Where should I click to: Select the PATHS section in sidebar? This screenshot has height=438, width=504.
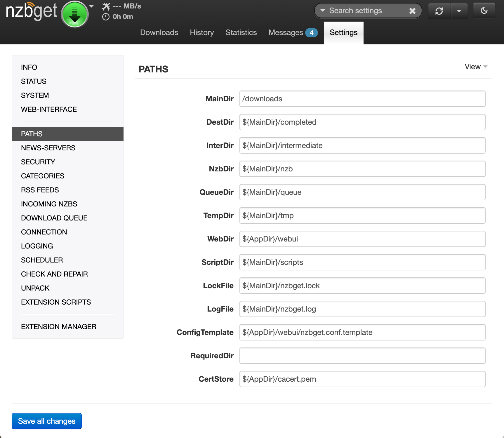(x=68, y=134)
